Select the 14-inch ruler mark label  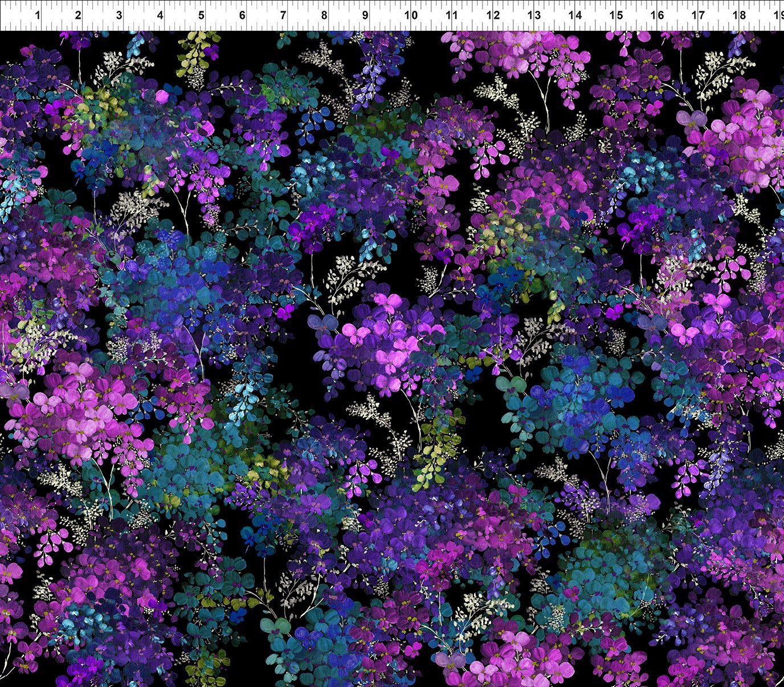click(x=575, y=15)
